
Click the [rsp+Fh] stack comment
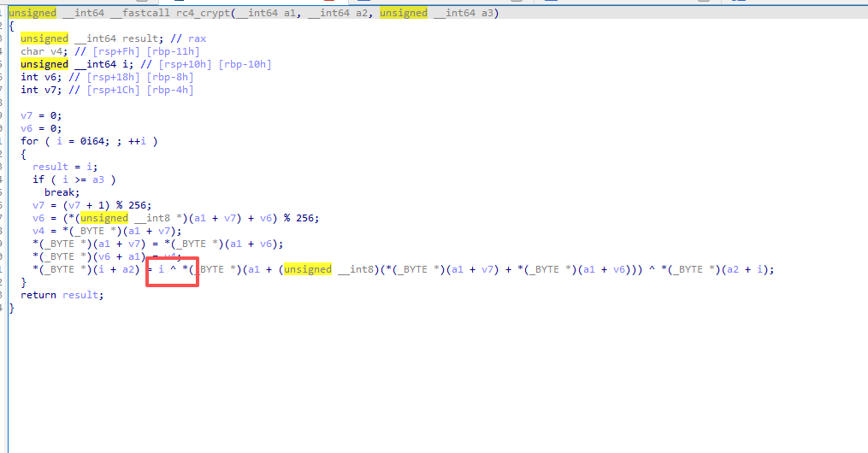[x=116, y=51]
